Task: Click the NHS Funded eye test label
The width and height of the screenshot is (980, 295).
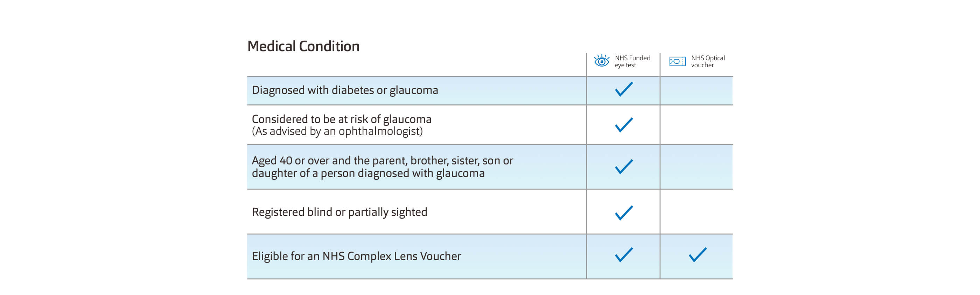Action: pyautogui.click(x=632, y=61)
